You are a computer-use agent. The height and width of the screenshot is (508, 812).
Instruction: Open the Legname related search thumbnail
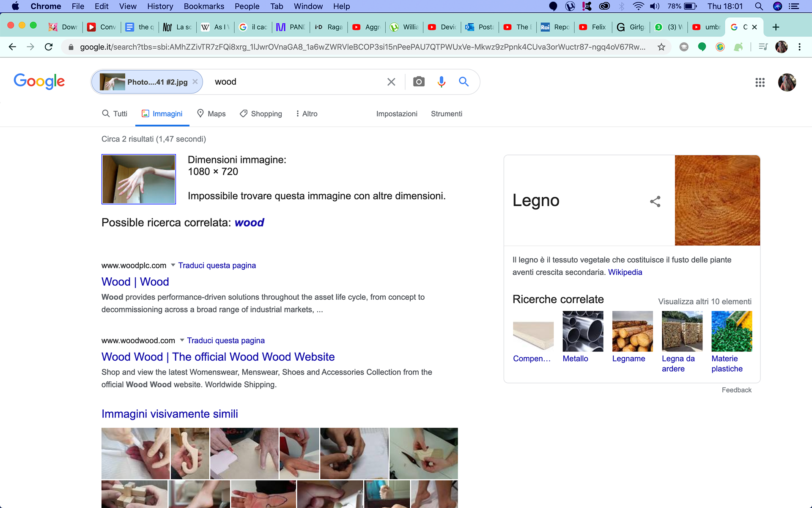click(x=633, y=331)
